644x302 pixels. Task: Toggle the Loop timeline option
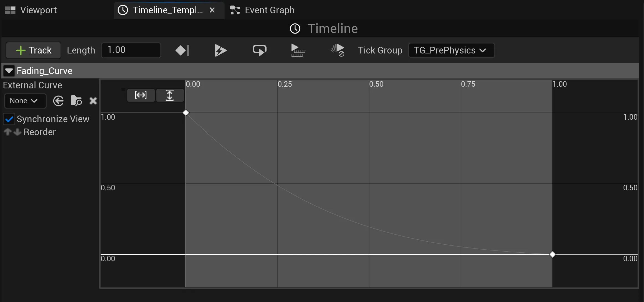pos(259,50)
